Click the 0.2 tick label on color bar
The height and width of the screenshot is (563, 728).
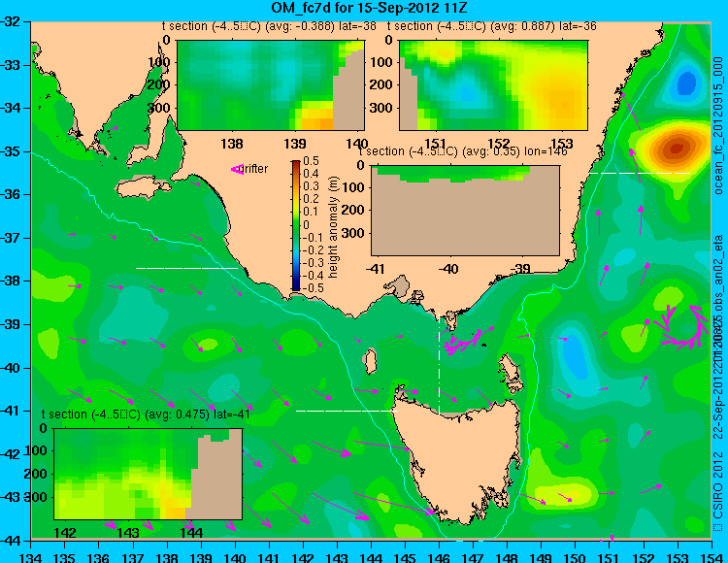pyautogui.click(x=311, y=199)
